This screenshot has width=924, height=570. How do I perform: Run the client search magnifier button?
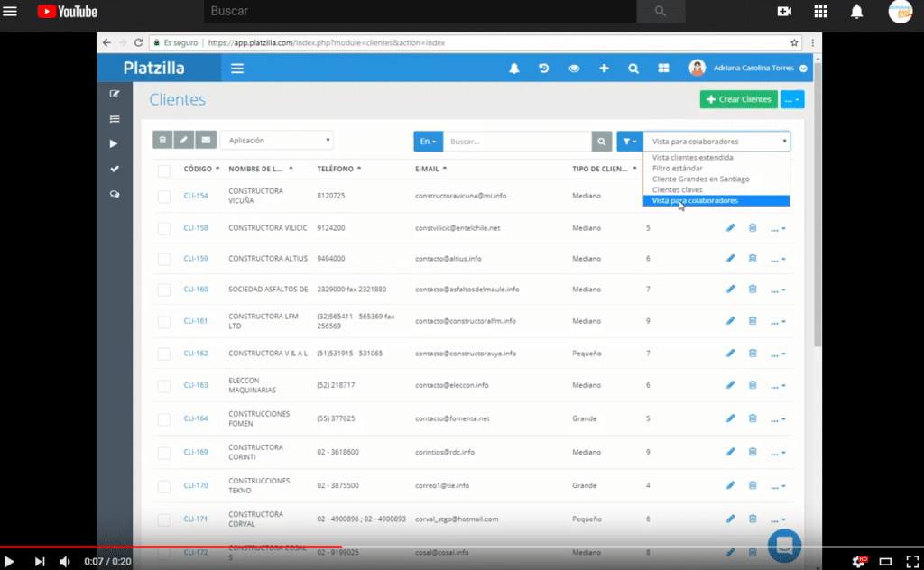point(602,142)
